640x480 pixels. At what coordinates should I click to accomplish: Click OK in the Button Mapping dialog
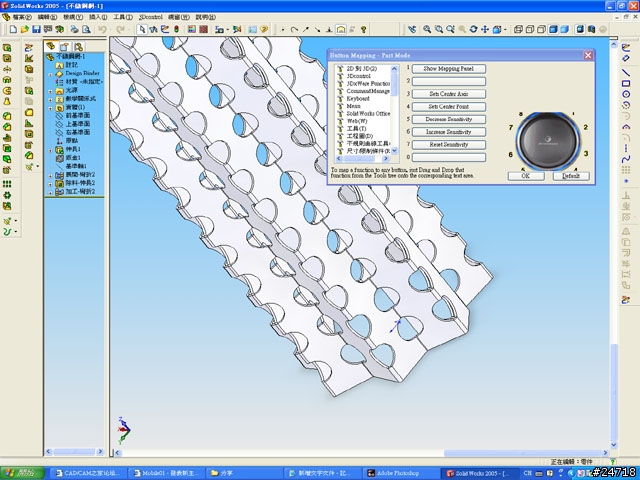point(526,176)
